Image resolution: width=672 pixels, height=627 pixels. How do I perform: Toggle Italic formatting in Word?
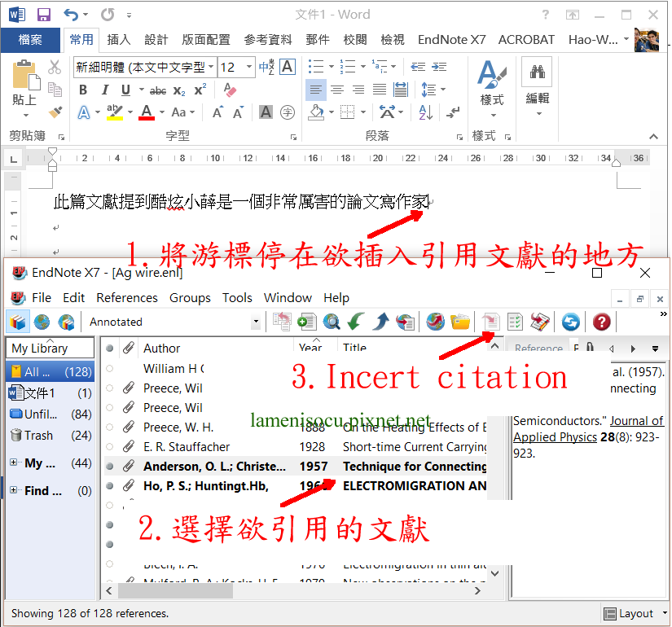[x=105, y=90]
